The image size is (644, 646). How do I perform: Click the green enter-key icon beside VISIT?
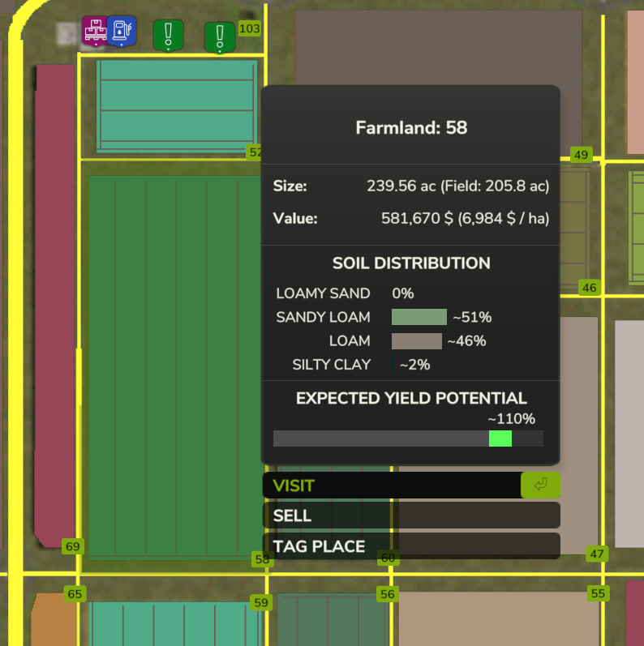pyautogui.click(x=540, y=485)
